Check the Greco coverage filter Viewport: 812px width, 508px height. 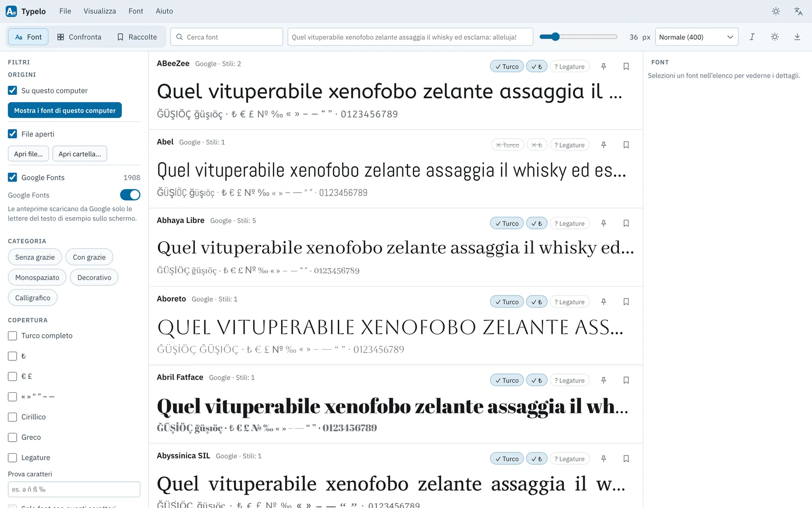(x=13, y=438)
